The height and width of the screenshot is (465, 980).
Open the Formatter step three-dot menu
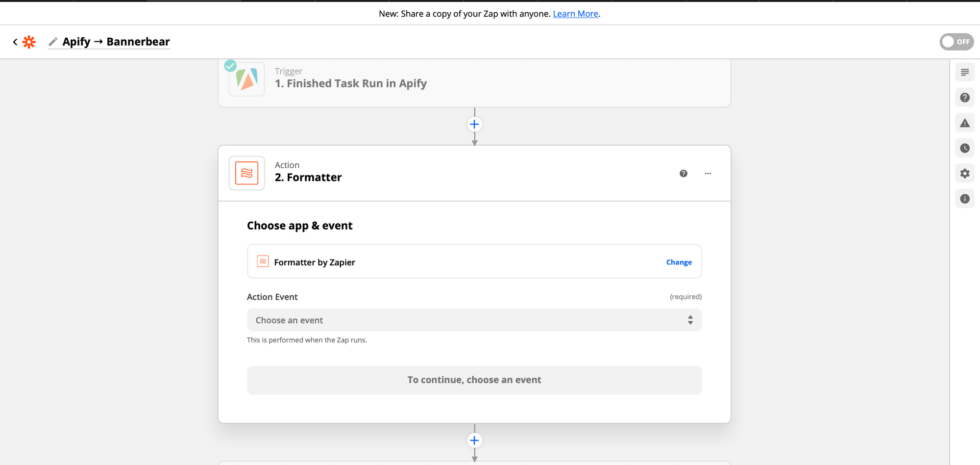708,174
